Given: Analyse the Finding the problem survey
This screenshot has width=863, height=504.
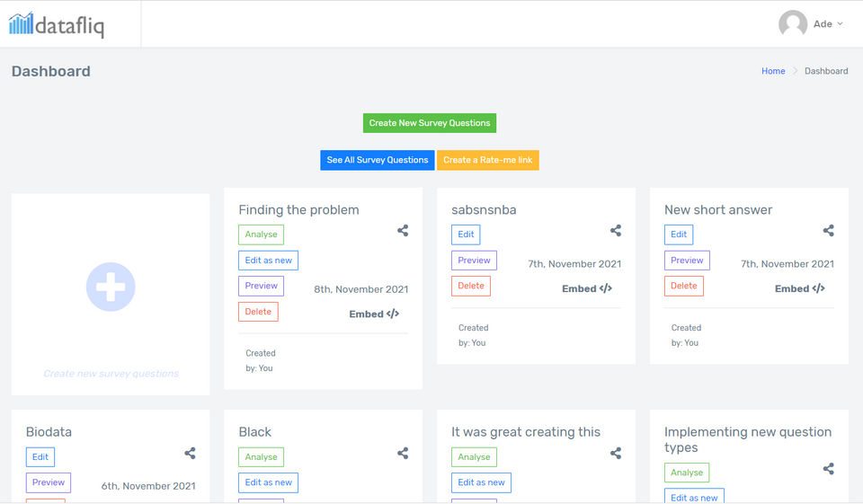Looking at the screenshot, I should [261, 234].
